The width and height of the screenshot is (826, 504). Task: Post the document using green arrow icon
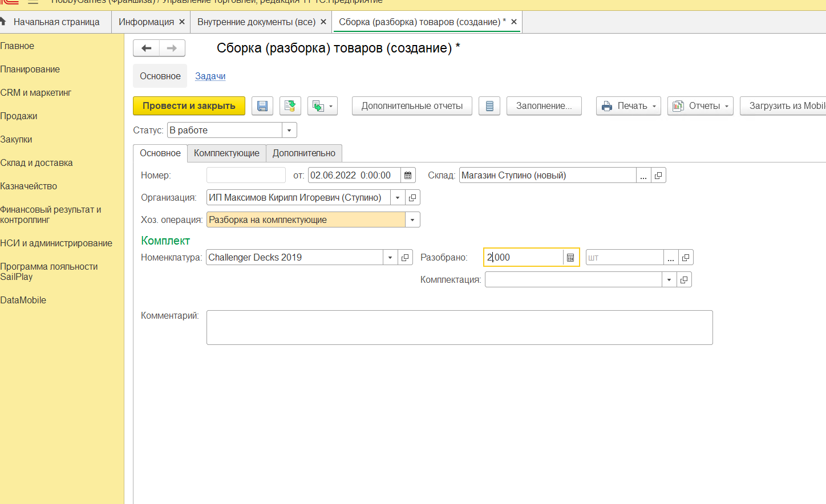pyautogui.click(x=290, y=106)
